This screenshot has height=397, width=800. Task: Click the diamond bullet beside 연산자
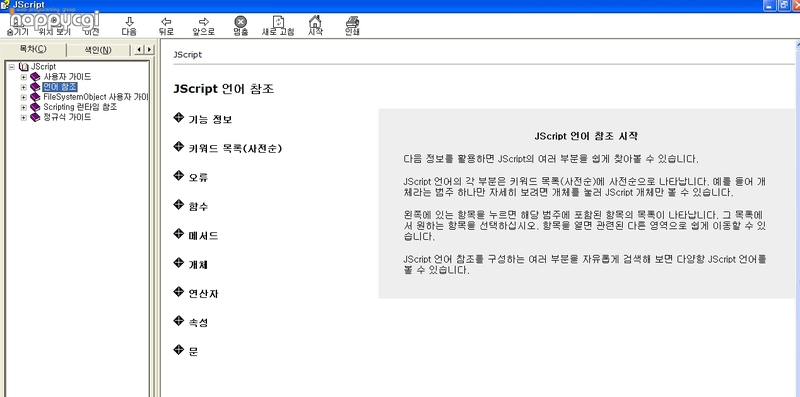coord(179,292)
